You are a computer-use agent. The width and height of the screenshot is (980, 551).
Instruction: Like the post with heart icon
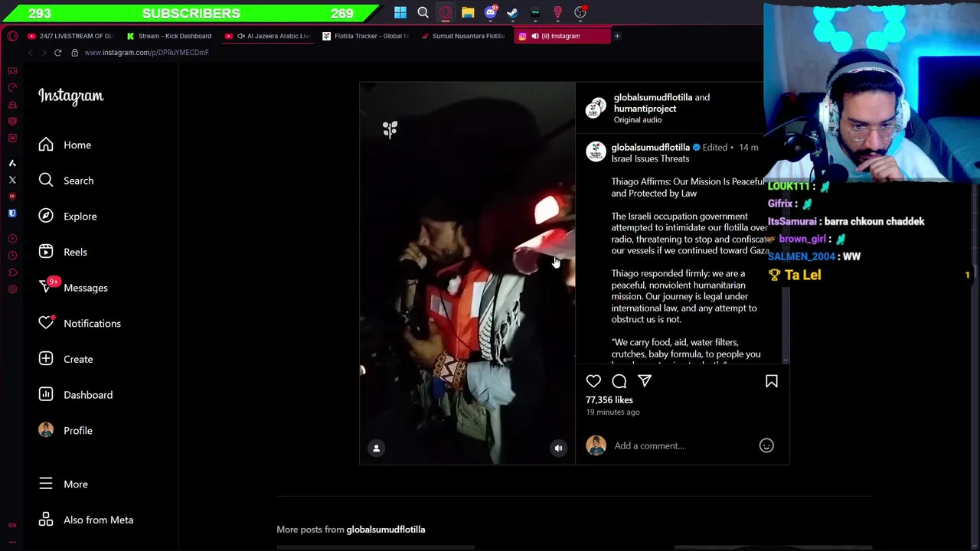593,381
